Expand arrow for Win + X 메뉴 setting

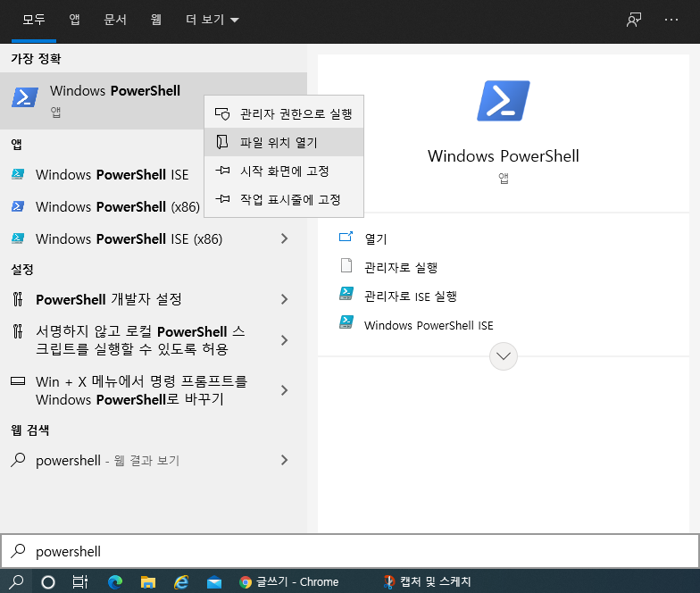284,390
